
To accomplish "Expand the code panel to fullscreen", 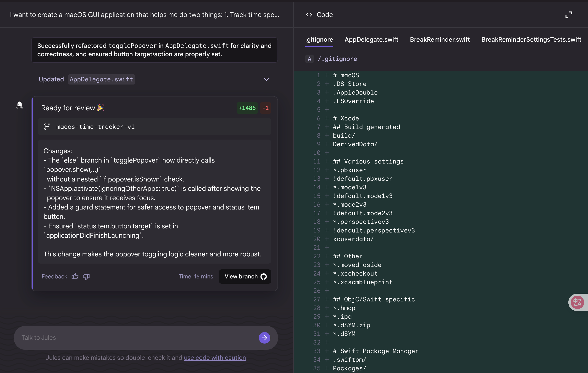I will (x=569, y=15).
